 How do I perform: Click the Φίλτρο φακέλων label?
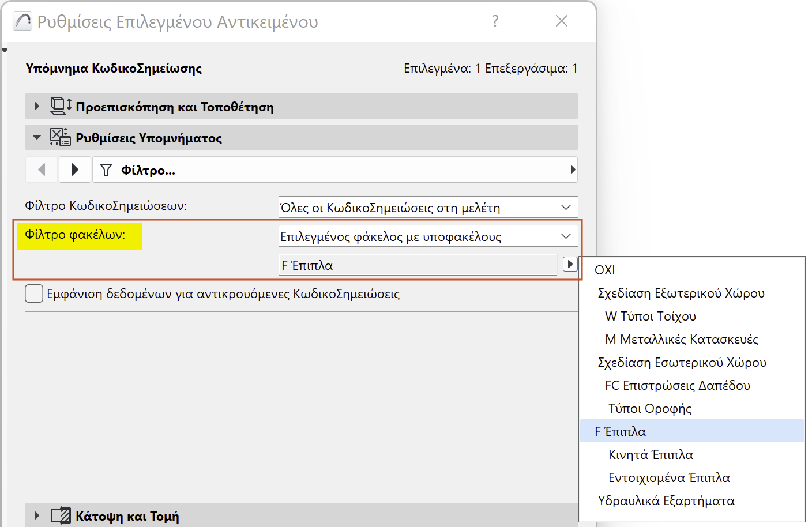coord(75,235)
